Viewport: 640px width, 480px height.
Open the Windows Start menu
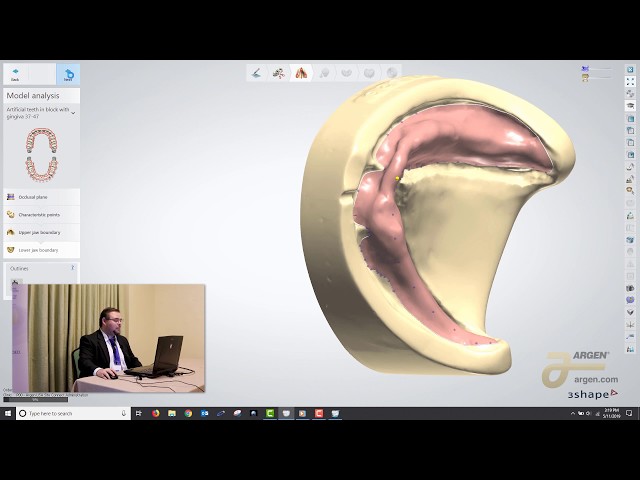[8, 413]
